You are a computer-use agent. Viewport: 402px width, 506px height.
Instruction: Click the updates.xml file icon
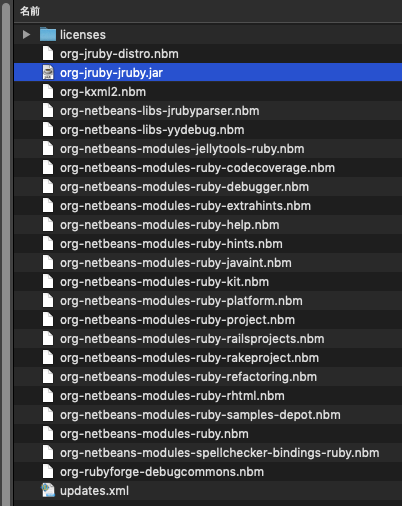48,490
